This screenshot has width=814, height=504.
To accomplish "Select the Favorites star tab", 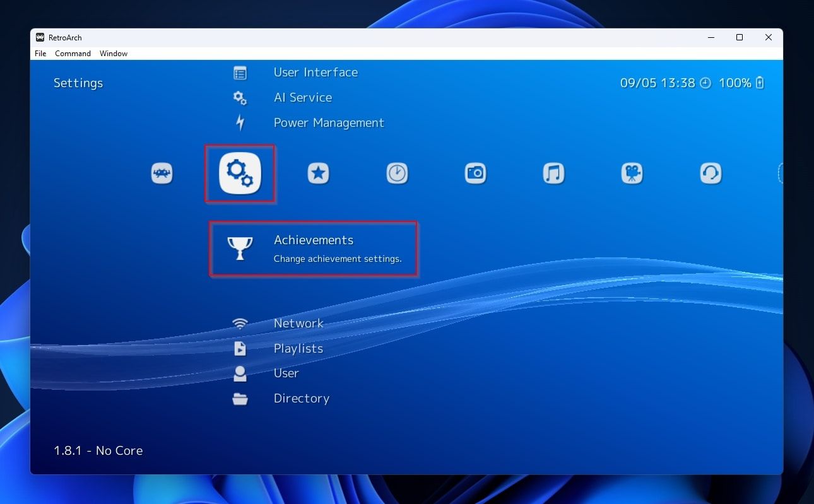I will (318, 173).
